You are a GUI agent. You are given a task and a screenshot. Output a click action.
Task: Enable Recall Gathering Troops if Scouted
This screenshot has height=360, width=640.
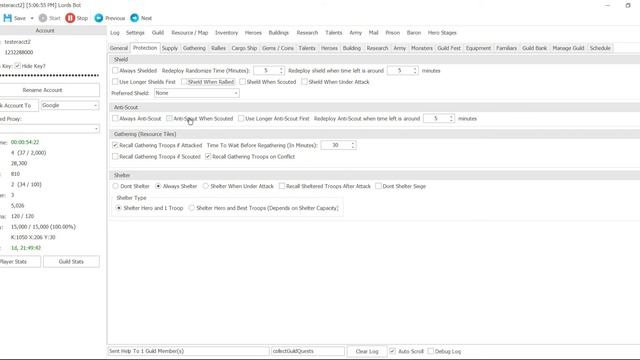(x=115, y=157)
